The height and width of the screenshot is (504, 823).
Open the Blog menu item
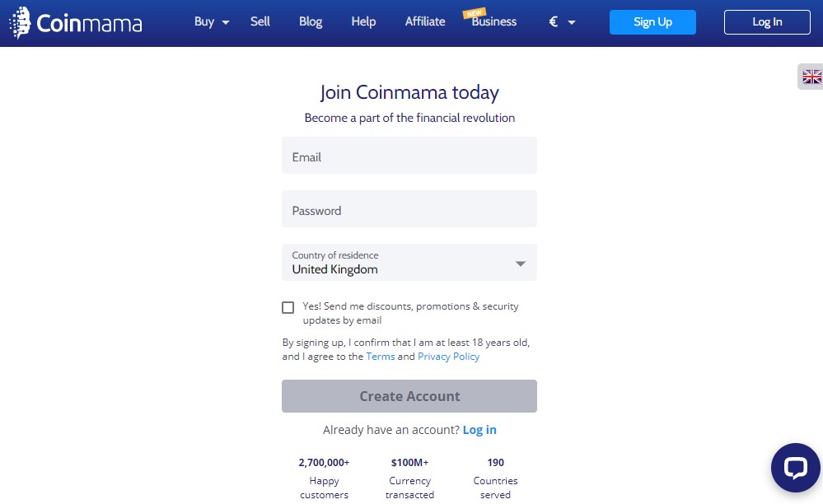pos(311,21)
